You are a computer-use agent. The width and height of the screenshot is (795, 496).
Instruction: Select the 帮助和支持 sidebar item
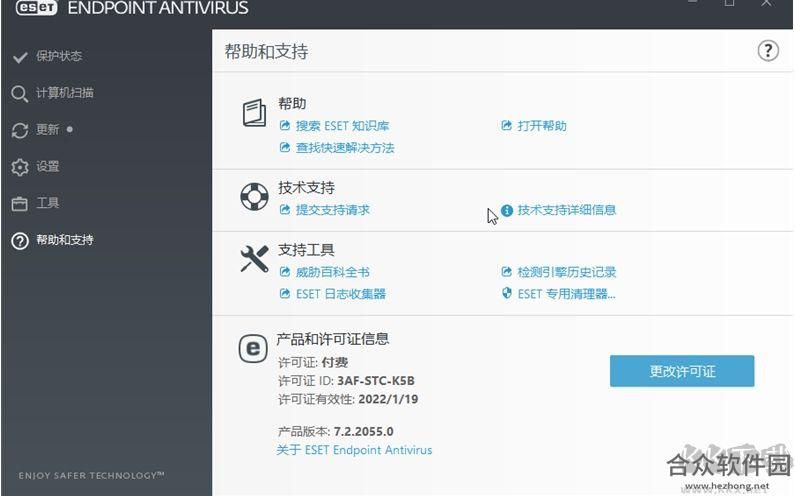[64, 240]
